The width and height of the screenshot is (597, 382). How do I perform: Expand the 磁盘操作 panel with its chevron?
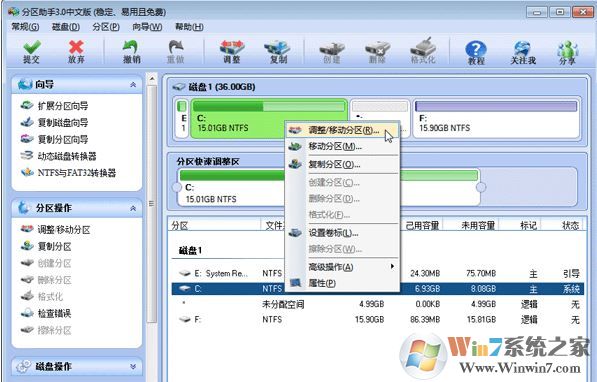click(133, 366)
